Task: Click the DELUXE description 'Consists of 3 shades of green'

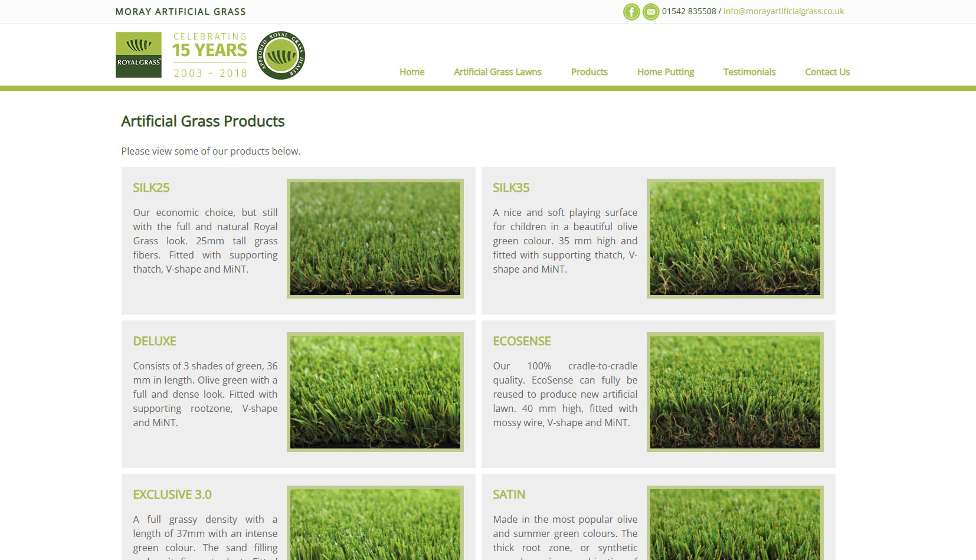Action: click(x=205, y=394)
